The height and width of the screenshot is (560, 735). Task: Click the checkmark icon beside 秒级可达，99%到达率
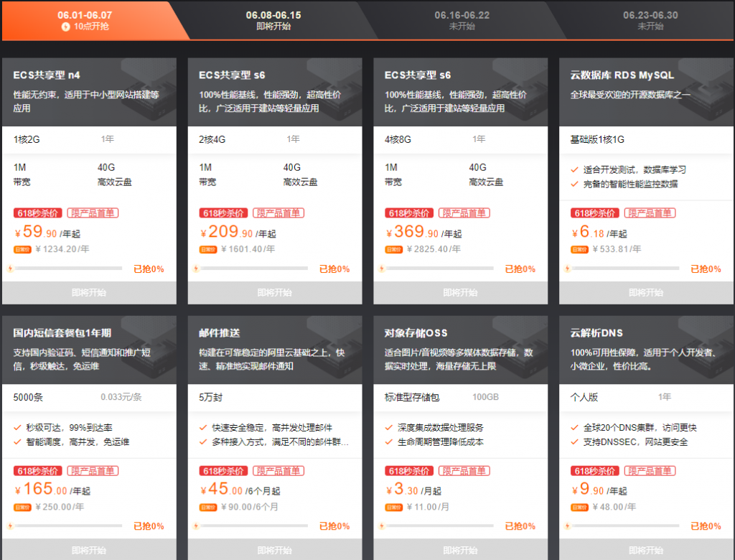(x=17, y=428)
